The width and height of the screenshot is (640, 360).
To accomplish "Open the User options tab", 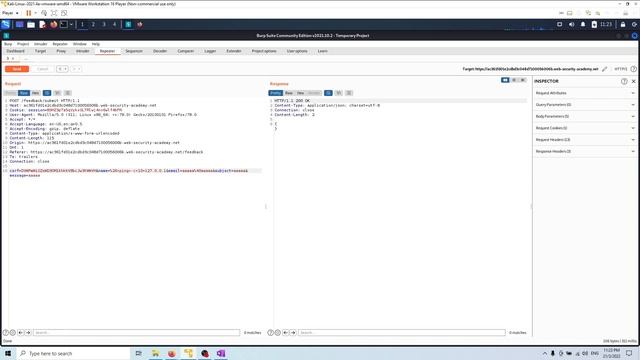I will (297, 51).
